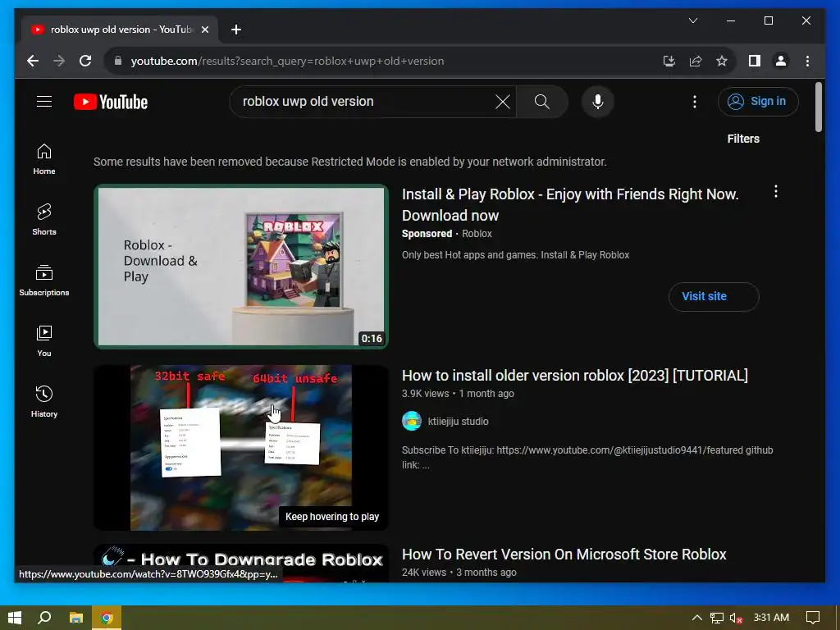Open YouTube settings three-dot menu

point(694,102)
